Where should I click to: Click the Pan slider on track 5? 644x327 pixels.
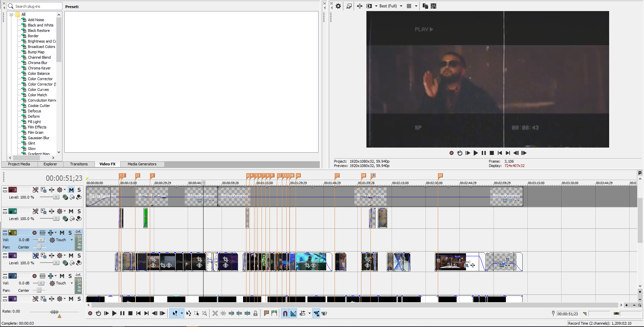click(x=39, y=247)
